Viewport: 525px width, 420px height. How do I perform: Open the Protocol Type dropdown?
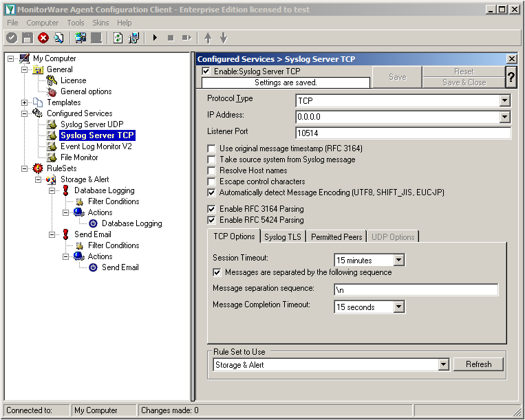pos(504,100)
